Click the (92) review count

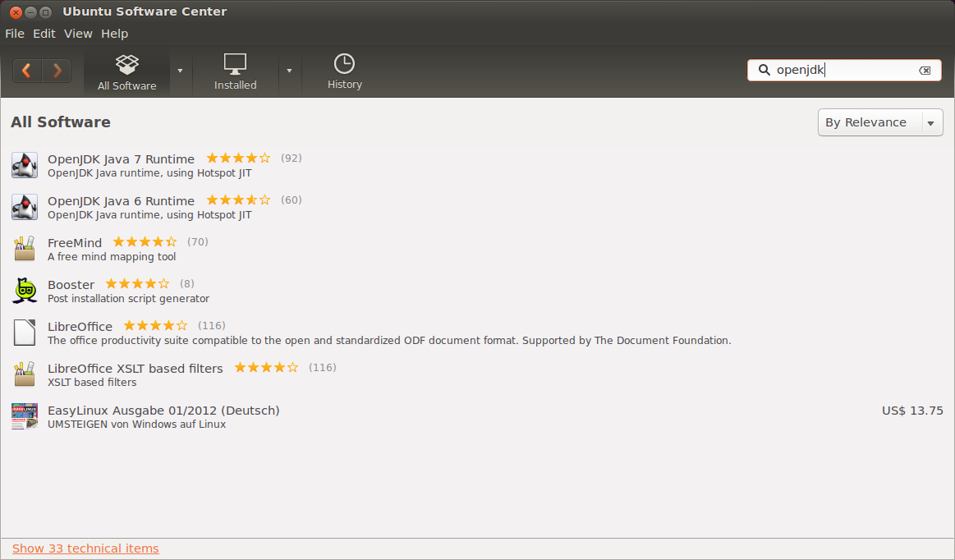(x=292, y=158)
